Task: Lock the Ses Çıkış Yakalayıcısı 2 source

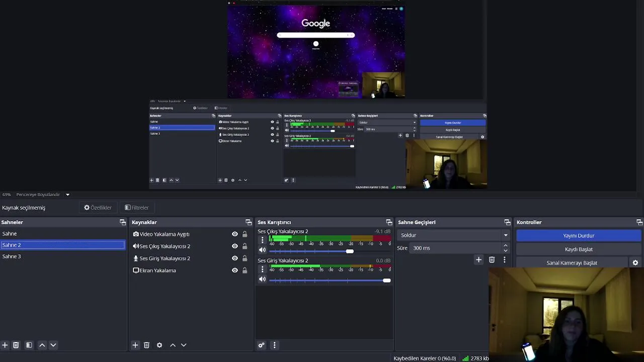Action: pos(245,246)
